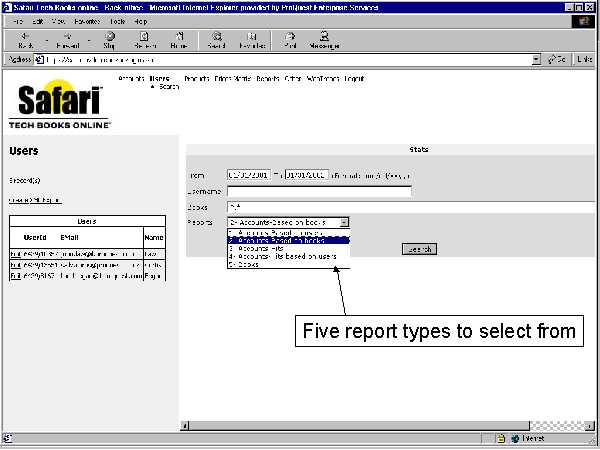Click Edit link in the third user row
Image resolution: width=600 pixels, height=450 pixels.
(15, 276)
